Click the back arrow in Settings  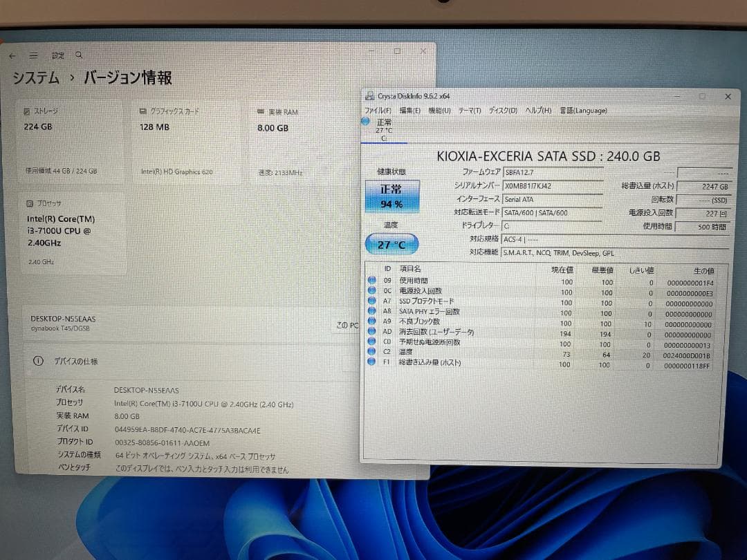pos(12,55)
